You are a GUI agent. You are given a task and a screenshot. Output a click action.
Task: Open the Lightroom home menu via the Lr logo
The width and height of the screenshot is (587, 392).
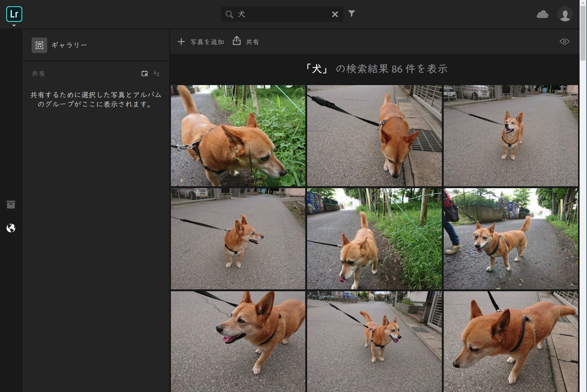(x=14, y=14)
